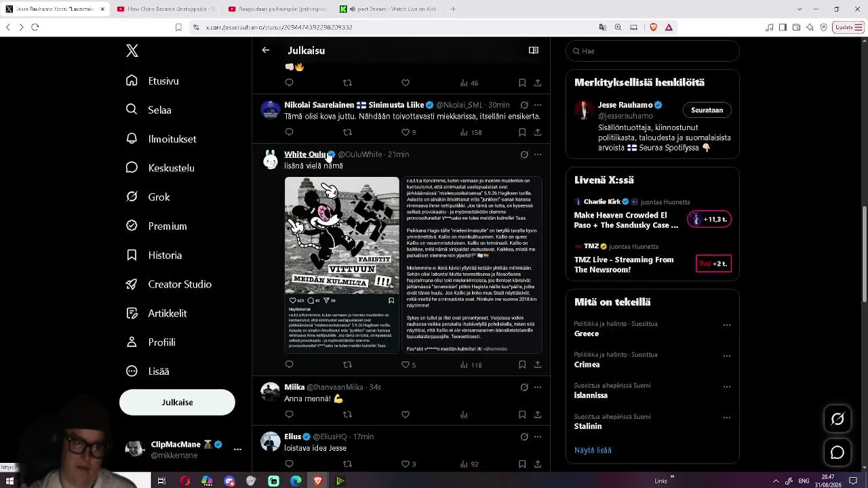Open Grok from the sidebar

click(x=149, y=197)
